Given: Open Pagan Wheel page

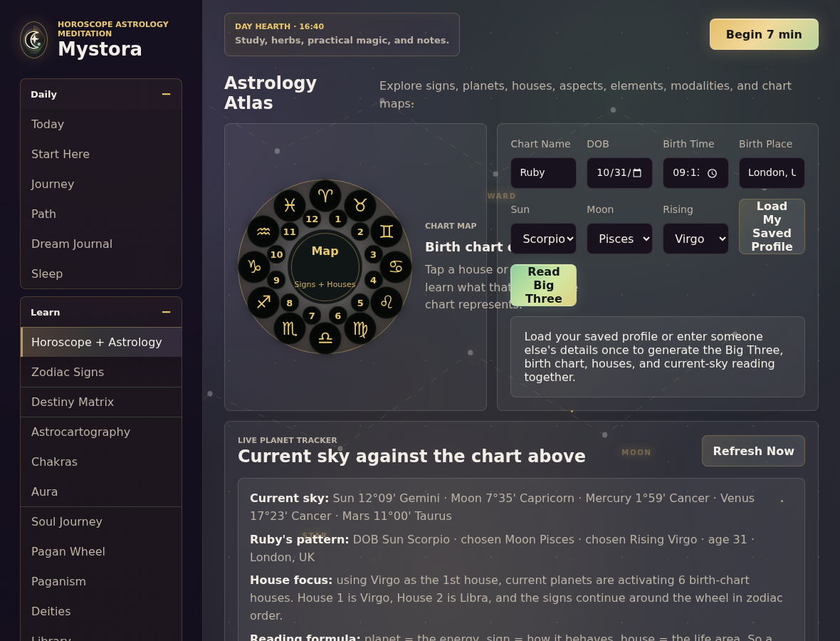Looking at the screenshot, I should (100, 551).
